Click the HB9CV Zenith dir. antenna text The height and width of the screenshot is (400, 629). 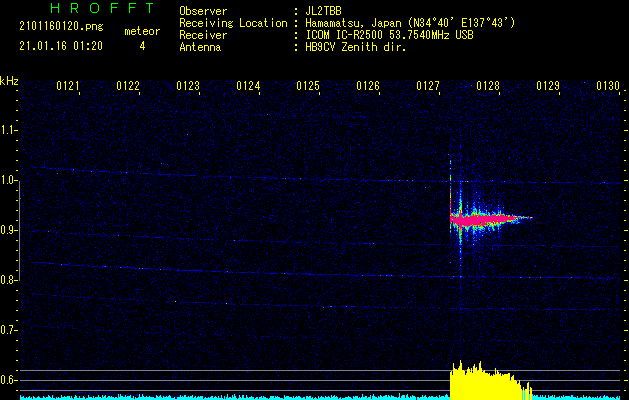coord(356,47)
